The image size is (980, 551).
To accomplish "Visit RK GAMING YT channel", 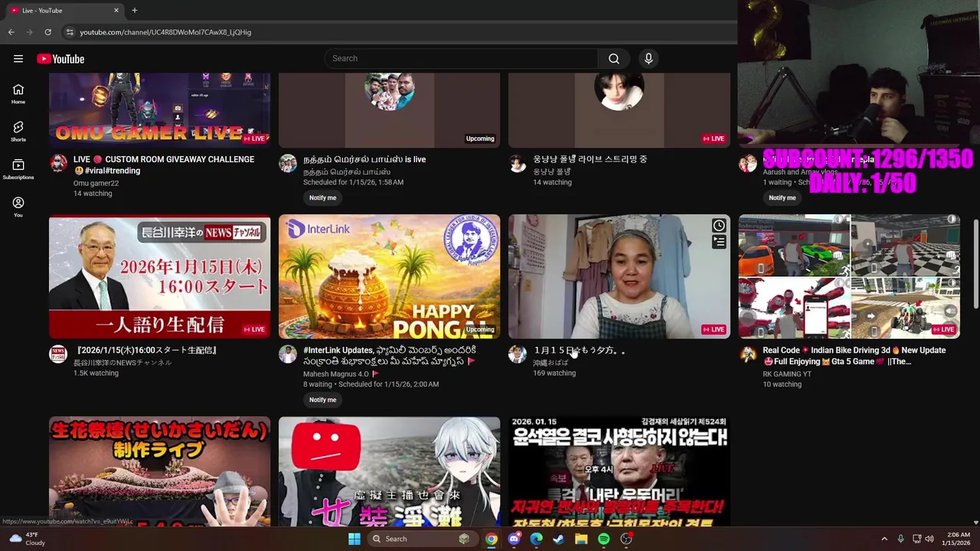I will [x=786, y=373].
